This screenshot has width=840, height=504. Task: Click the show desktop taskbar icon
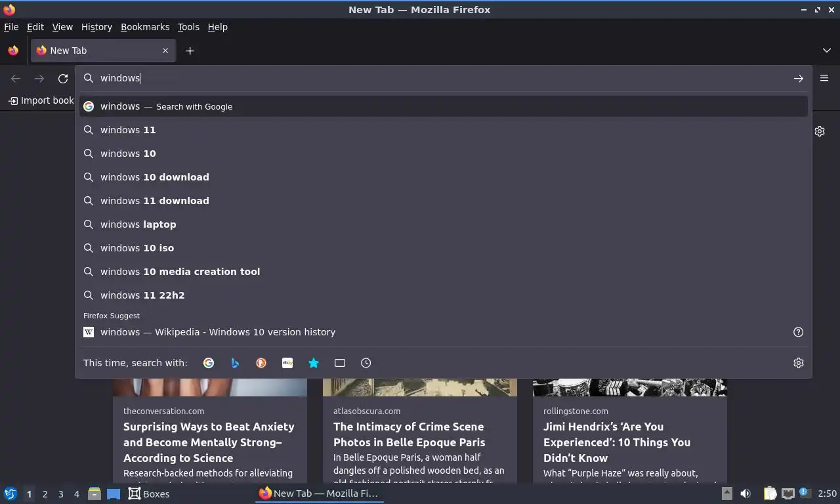(x=114, y=493)
